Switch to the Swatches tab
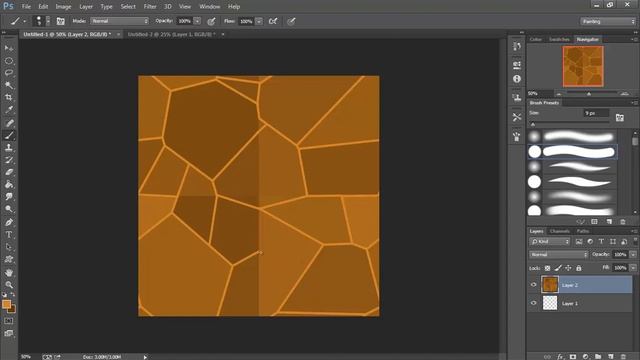This screenshot has width=640, height=360. click(x=559, y=39)
